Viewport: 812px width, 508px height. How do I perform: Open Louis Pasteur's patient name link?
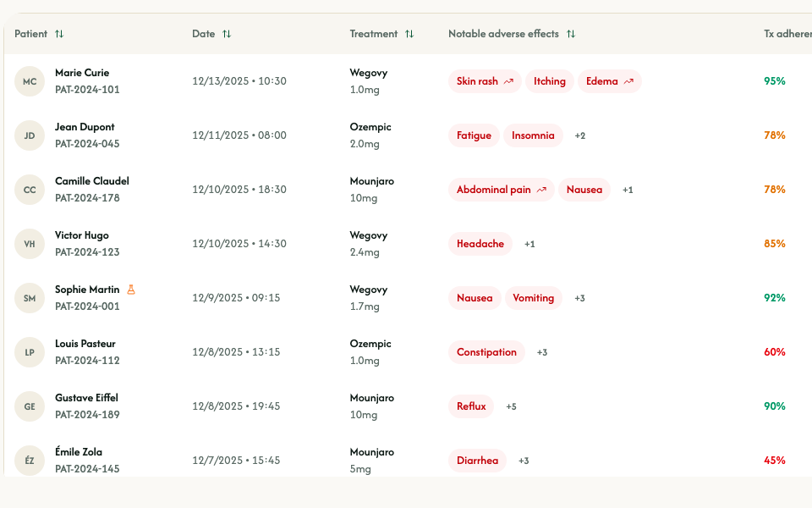click(x=85, y=344)
